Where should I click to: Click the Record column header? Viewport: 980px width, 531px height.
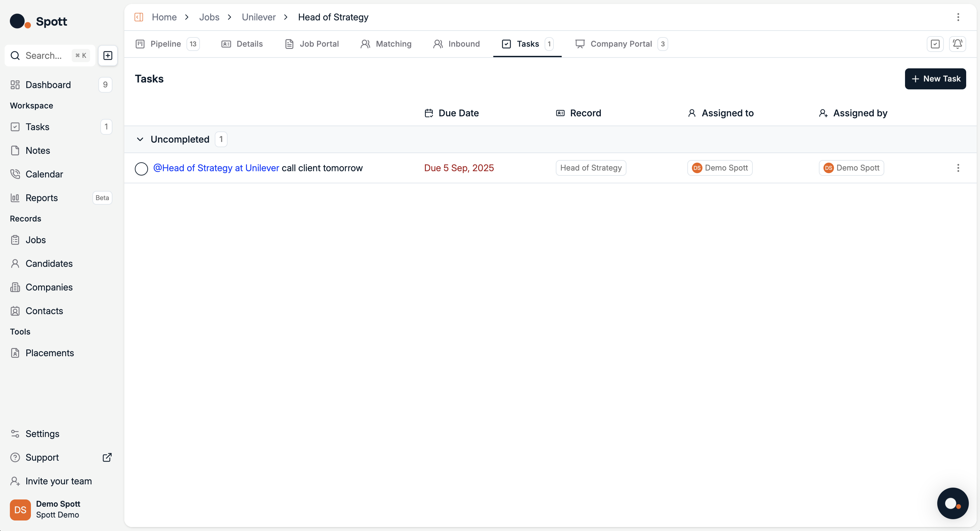point(579,113)
